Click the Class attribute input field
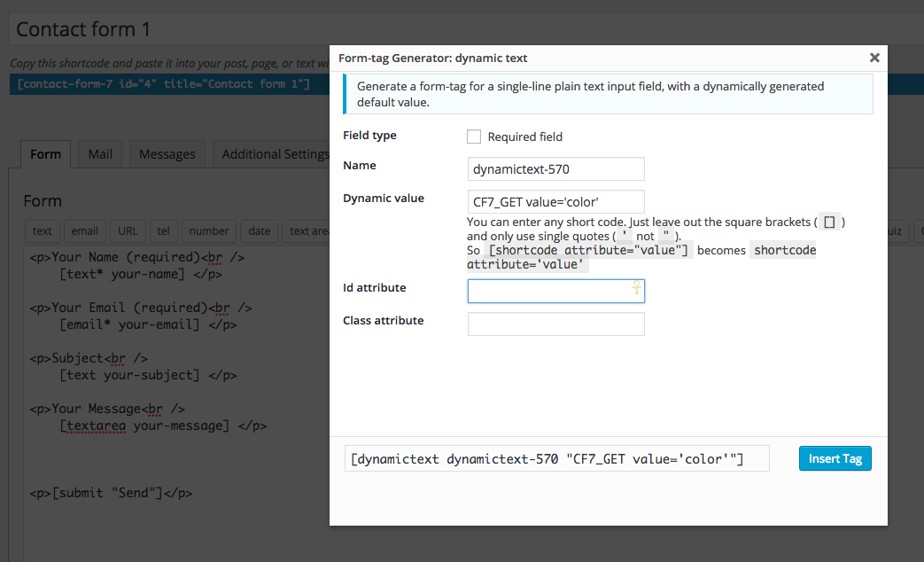 pos(555,324)
